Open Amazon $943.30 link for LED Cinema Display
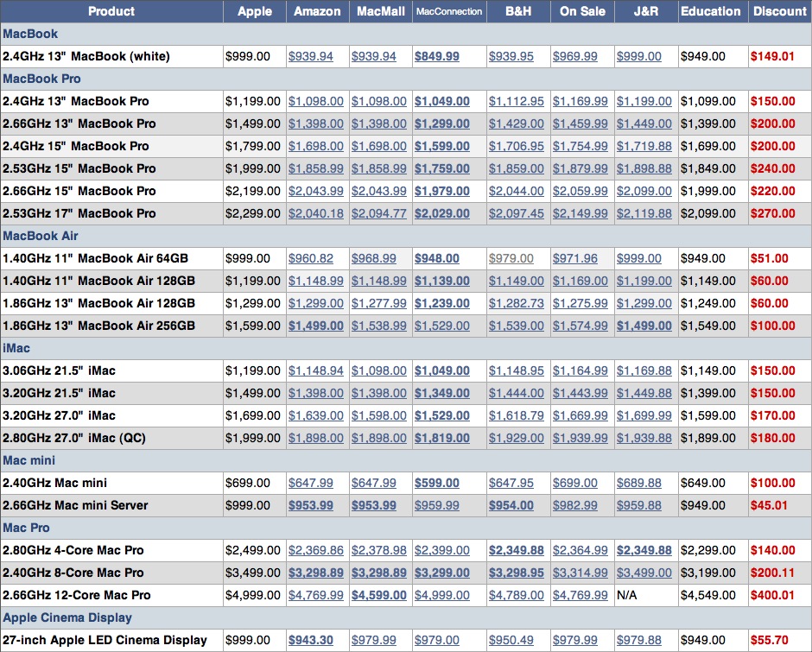The height and width of the screenshot is (652, 812). (311, 640)
